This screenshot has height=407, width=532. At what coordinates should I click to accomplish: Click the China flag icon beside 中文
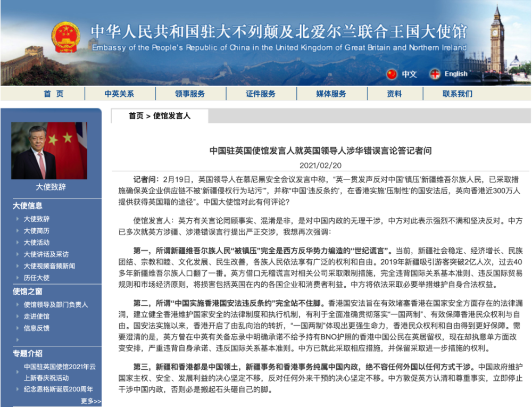pos(392,74)
